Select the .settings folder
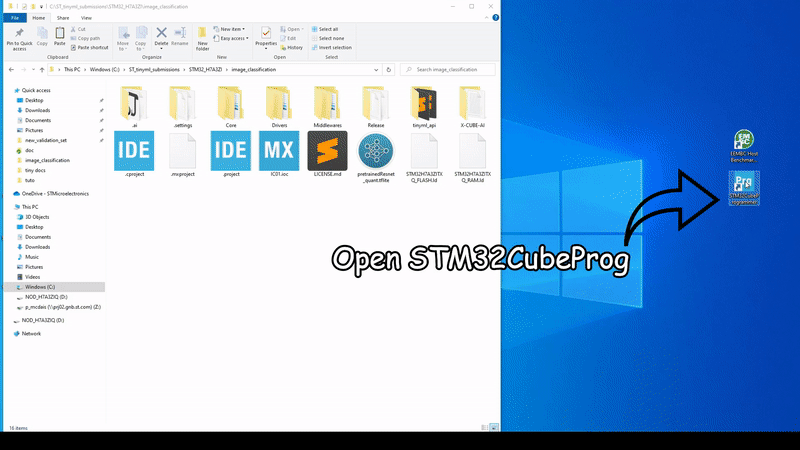Image resolution: width=800 pixels, height=450 pixels. point(183,107)
